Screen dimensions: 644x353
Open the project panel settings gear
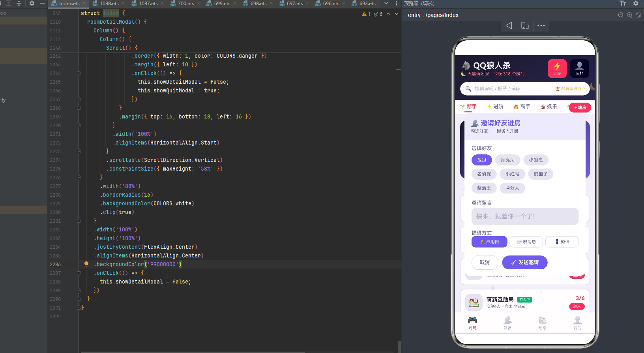click(32, 3)
